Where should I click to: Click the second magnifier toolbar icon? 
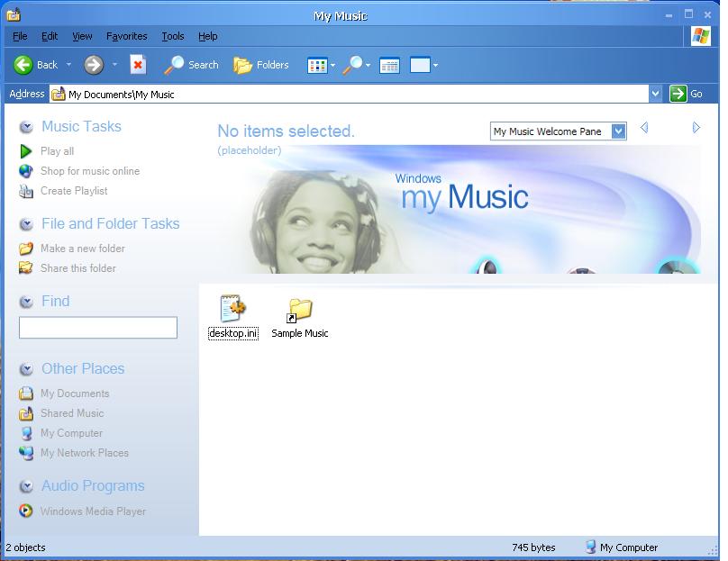(353, 65)
